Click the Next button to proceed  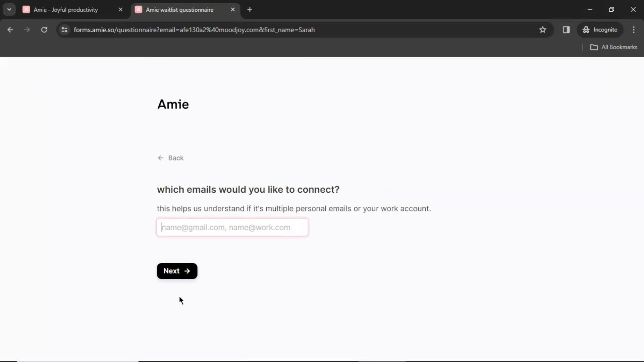pyautogui.click(x=177, y=271)
